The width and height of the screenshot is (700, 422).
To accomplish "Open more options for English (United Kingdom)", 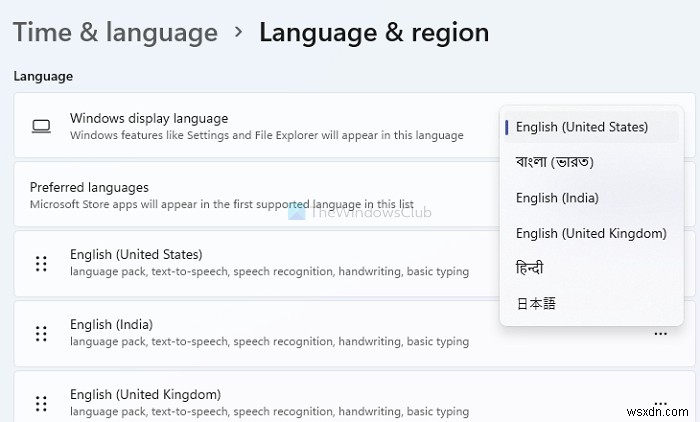I will click(660, 404).
